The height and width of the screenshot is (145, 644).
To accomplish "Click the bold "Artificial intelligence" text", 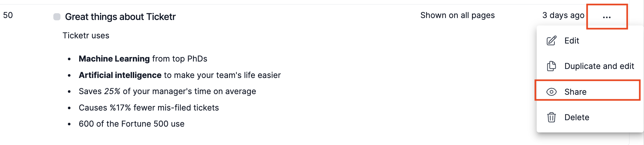I will 120,75.
